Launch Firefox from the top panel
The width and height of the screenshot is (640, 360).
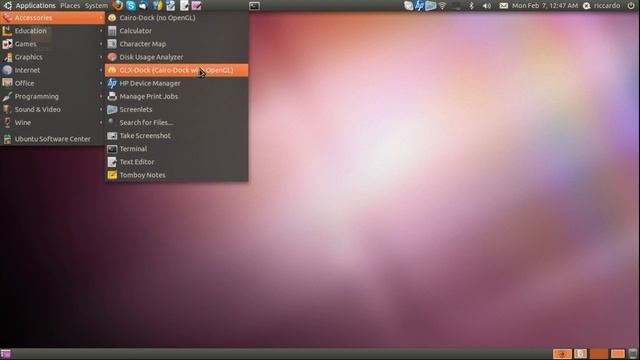(x=118, y=6)
